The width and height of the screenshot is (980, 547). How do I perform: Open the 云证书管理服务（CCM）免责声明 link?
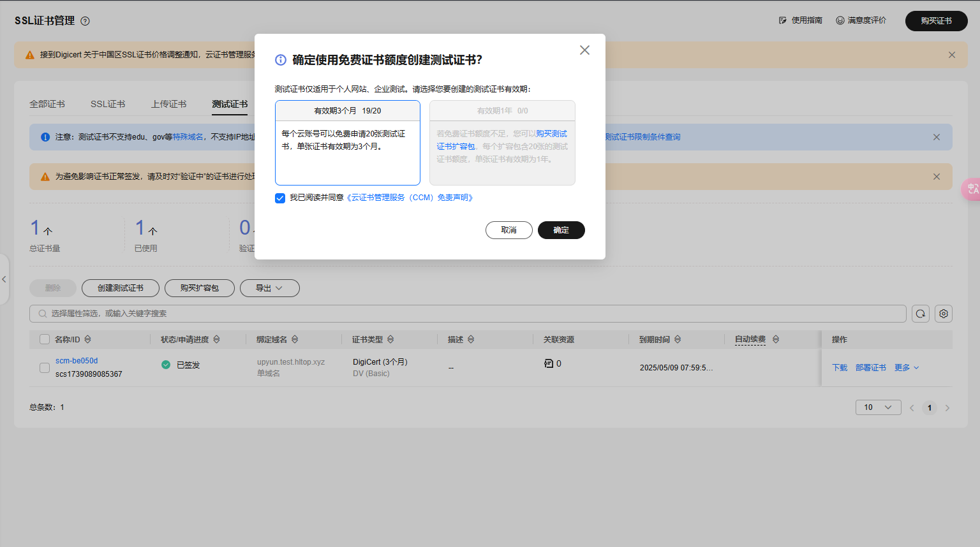pos(410,198)
